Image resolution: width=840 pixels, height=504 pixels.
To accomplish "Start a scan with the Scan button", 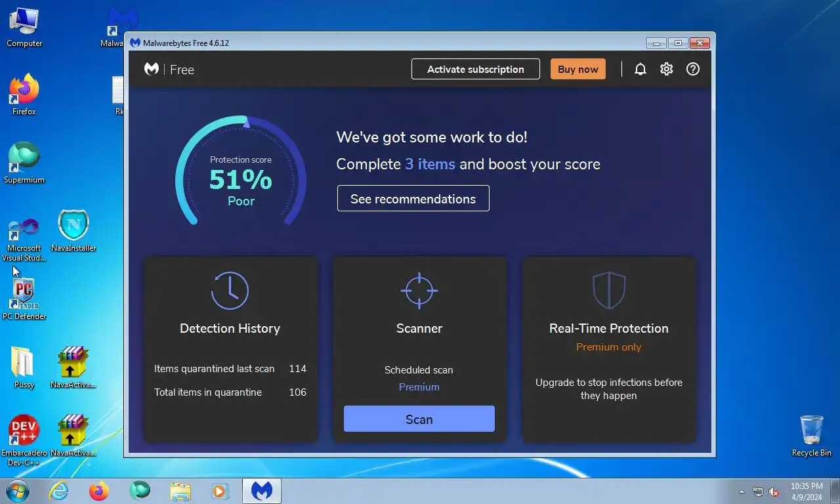I will coord(419,419).
